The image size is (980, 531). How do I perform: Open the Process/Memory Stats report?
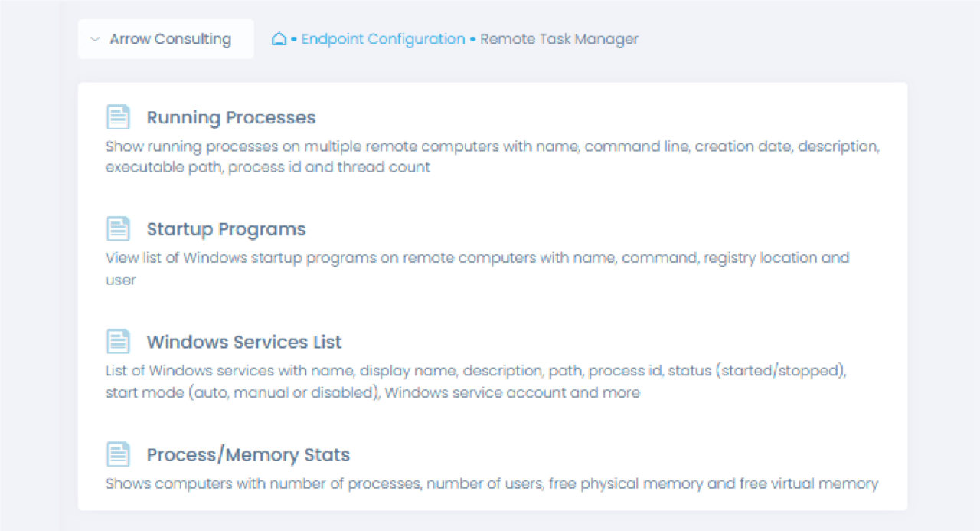pos(248,454)
